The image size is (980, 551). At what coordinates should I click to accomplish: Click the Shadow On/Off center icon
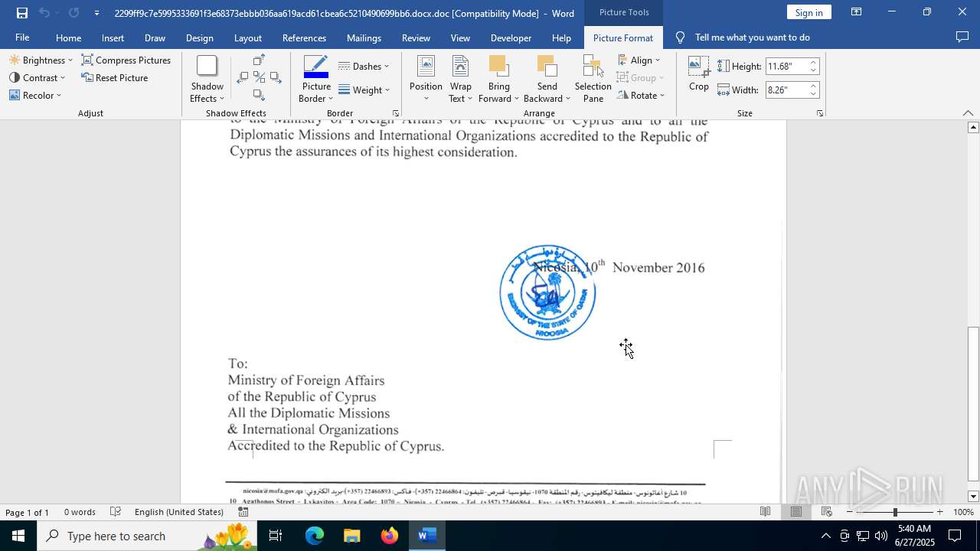(259, 77)
